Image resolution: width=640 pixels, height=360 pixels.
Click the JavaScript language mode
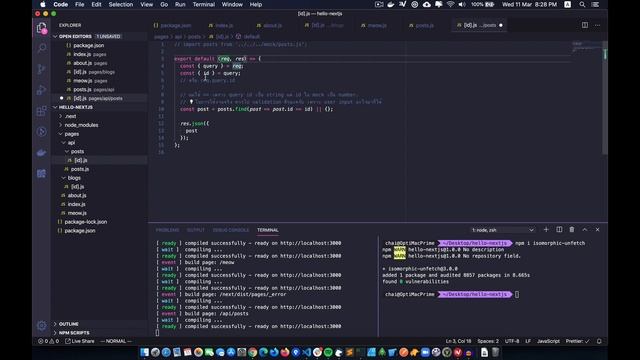point(548,341)
